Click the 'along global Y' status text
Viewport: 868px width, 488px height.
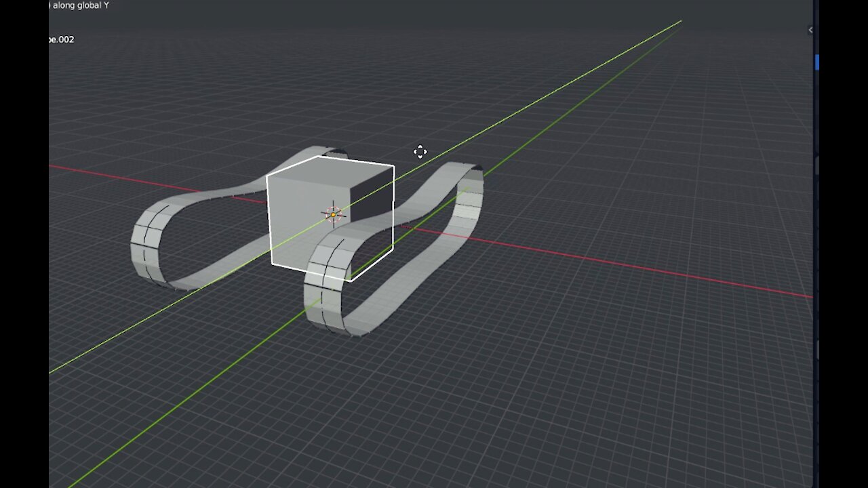80,5
